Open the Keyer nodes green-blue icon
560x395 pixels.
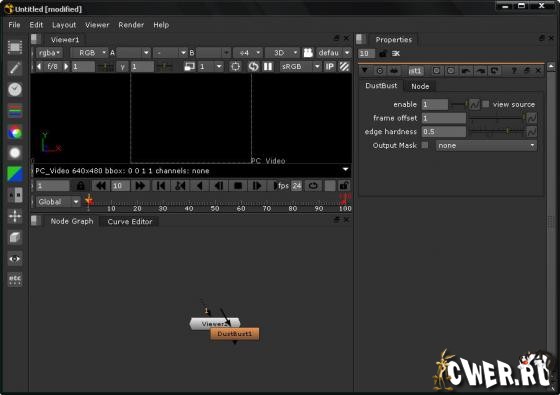pos(15,174)
